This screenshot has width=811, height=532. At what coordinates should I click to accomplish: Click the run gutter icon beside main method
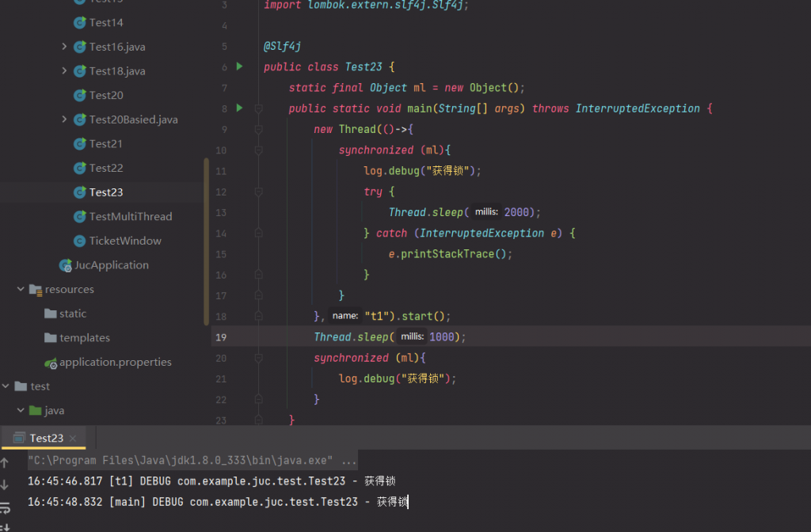239,108
